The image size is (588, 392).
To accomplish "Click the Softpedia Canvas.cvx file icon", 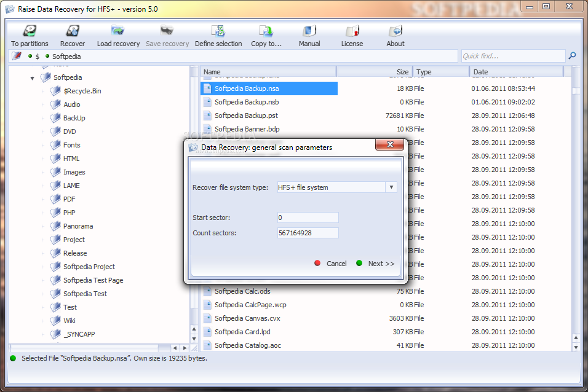I will pyautogui.click(x=207, y=318).
